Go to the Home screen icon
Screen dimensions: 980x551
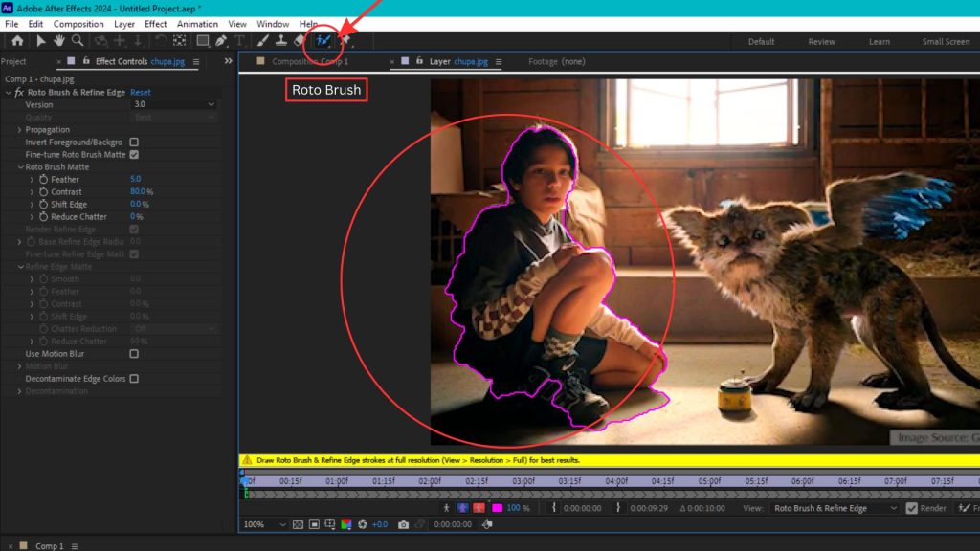17,41
